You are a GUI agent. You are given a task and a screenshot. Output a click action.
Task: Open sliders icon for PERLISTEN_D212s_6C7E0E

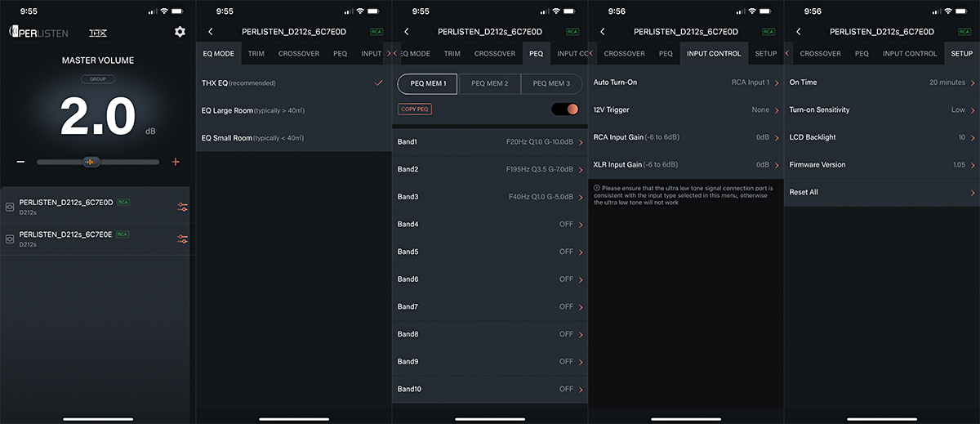[182, 239]
